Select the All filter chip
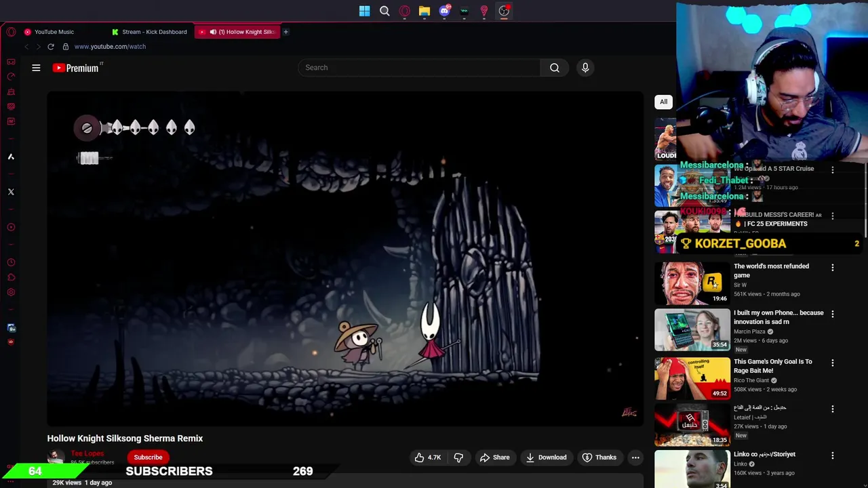Viewport: 868px width, 488px height. tap(663, 102)
